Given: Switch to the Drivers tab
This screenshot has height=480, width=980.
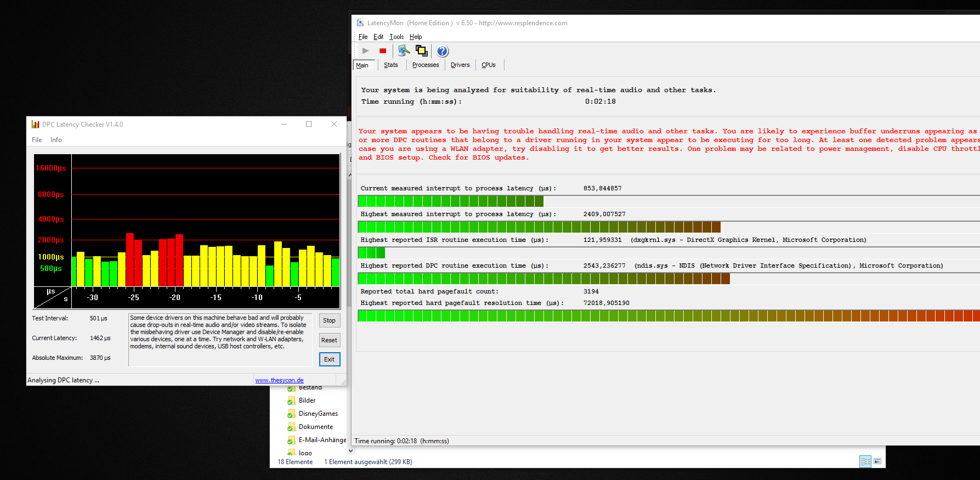Looking at the screenshot, I should coord(460,65).
